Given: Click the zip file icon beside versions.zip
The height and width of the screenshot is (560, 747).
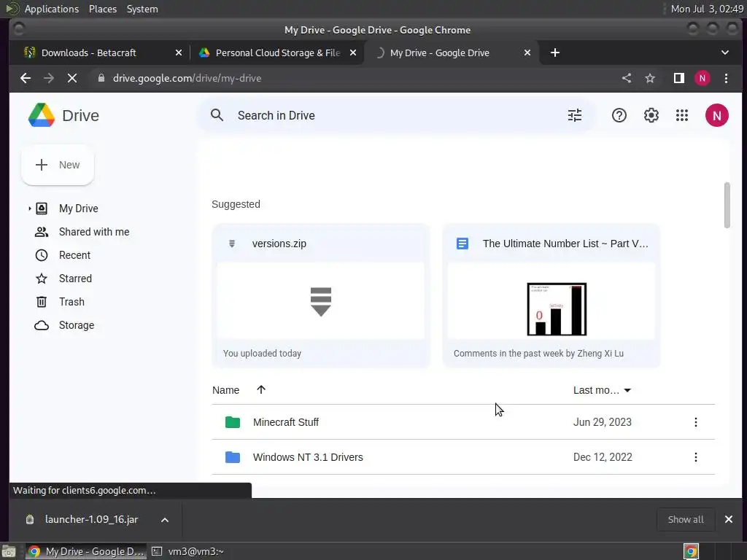Looking at the screenshot, I should (232, 244).
